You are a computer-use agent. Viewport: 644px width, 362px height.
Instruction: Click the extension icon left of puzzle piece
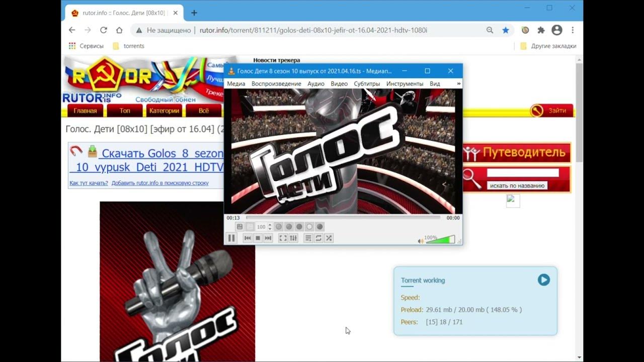525,30
